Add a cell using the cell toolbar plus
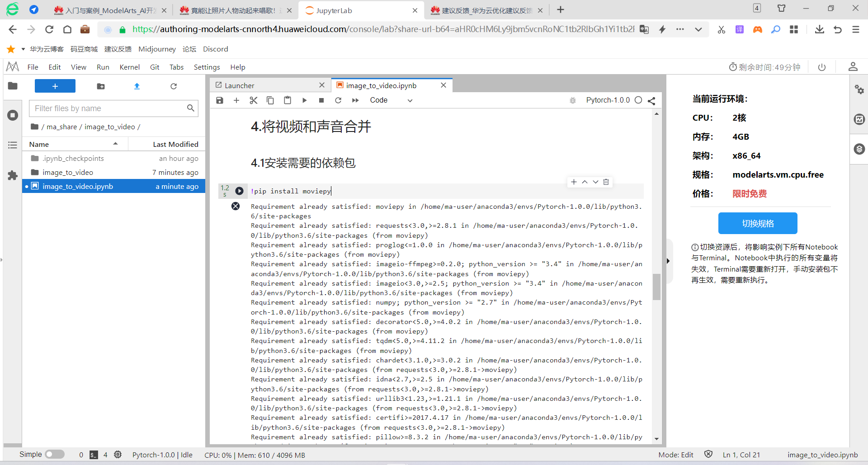Image resolution: width=868 pixels, height=465 pixels. point(574,182)
